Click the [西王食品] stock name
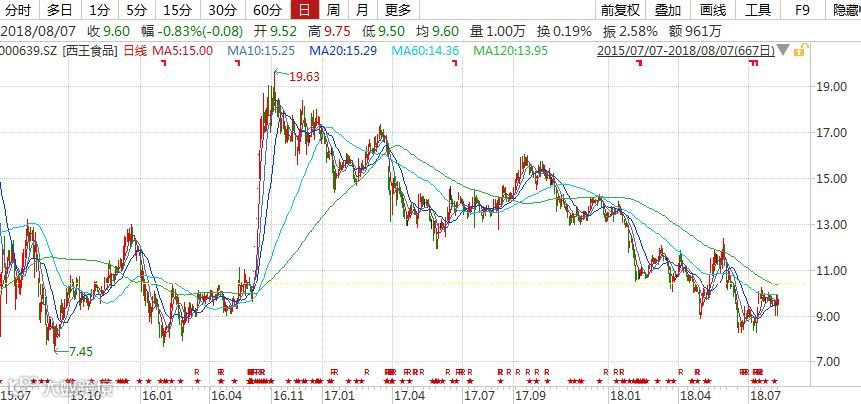 (x=90, y=51)
